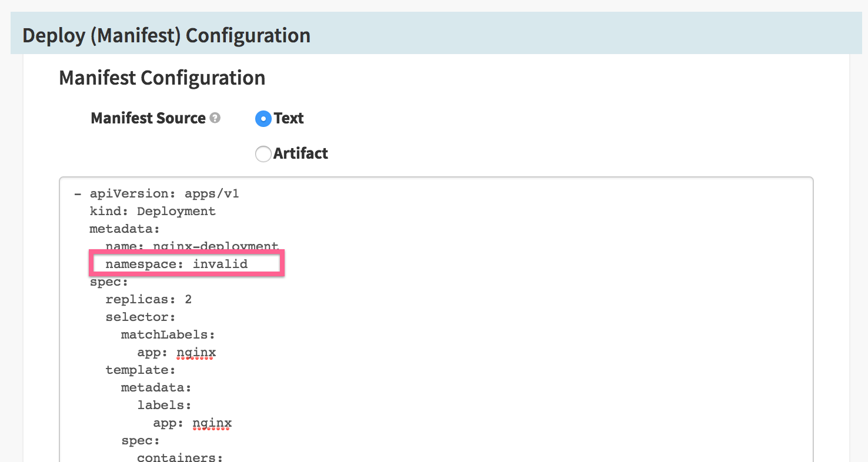Click the containers: line in the manifest

pyautogui.click(x=180, y=457)
